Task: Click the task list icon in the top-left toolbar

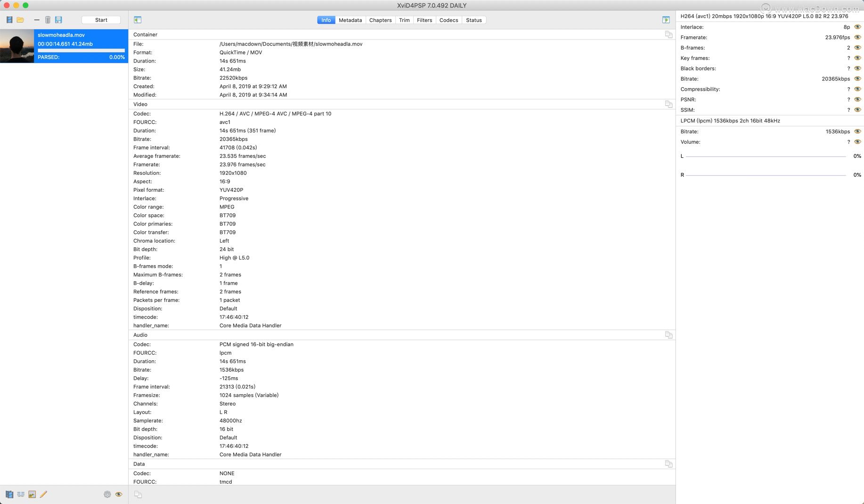Action: pos(9,19)
